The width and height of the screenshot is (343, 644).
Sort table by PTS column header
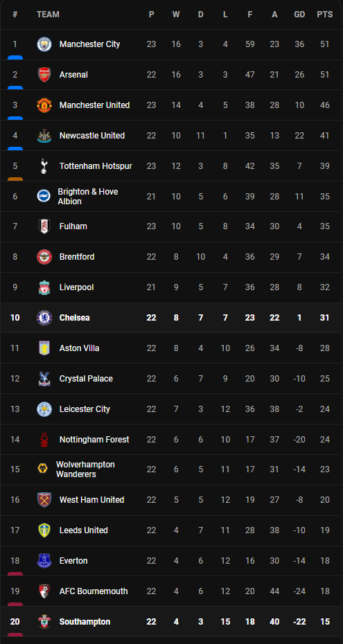[324, 15]
